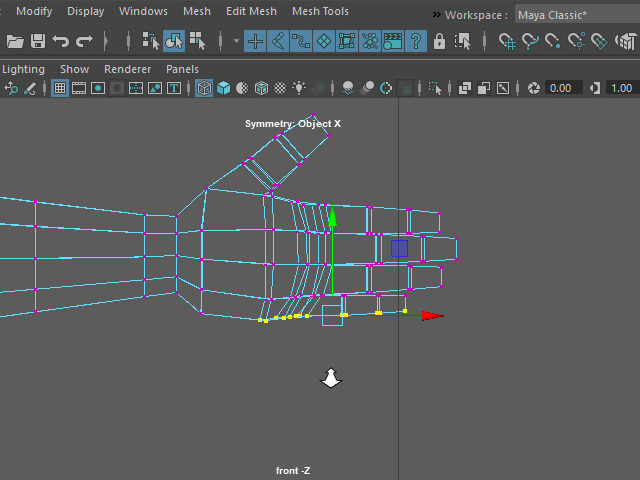
Task: Click the red X-axis manipulator arrow
Action: point(431,316)
